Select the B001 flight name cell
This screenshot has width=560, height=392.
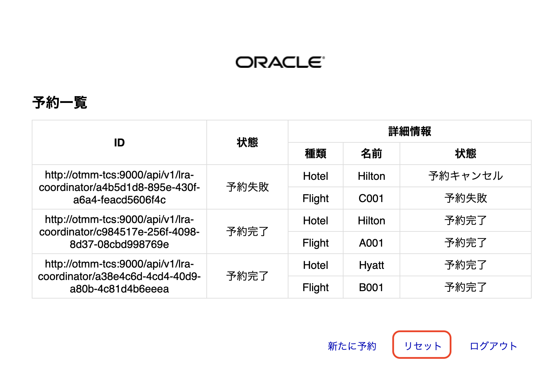(x=371, y=287)
